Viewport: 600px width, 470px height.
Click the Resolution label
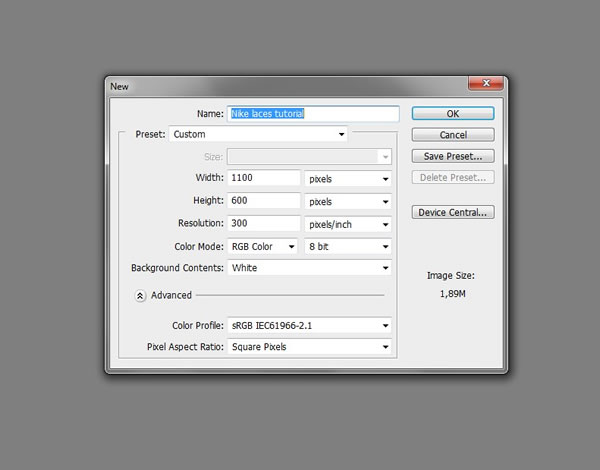[x=201, y=223]
